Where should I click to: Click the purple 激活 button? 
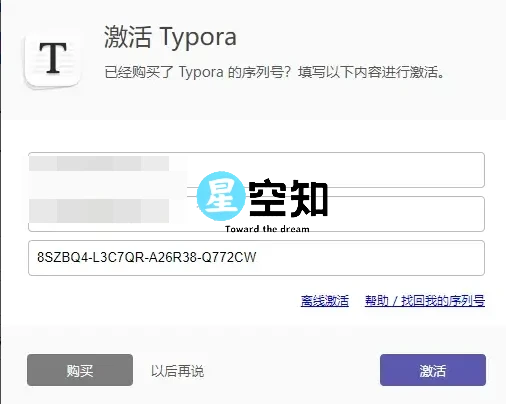coord(433,370)
